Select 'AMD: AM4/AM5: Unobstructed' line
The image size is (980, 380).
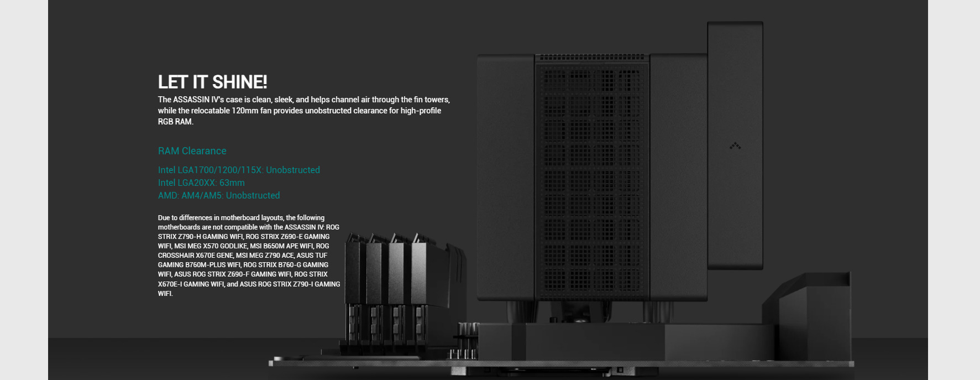(x=219, y=195)
